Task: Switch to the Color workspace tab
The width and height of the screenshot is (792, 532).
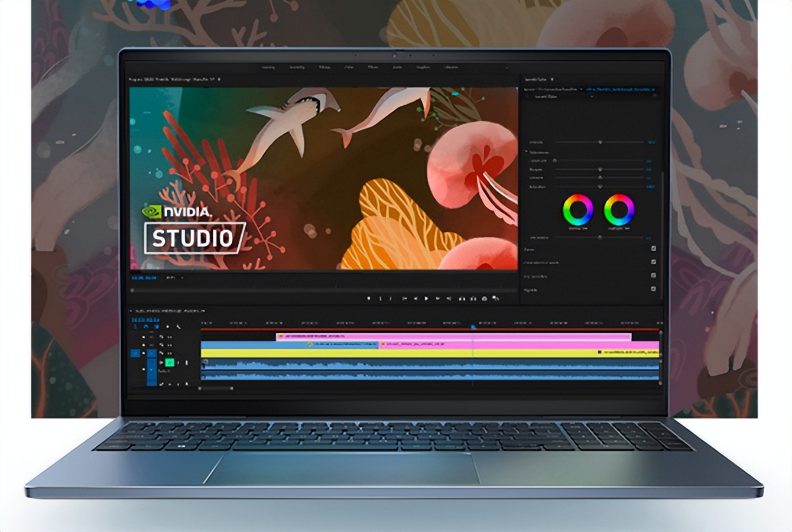Action: pos(349,67)
